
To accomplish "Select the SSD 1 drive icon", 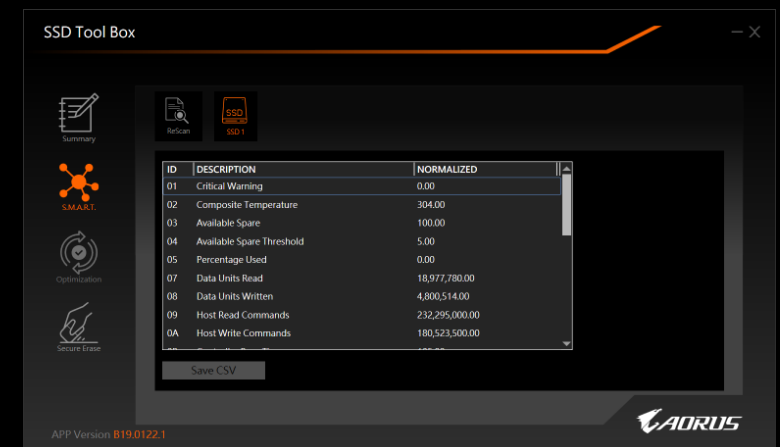I will coord(235,116).
